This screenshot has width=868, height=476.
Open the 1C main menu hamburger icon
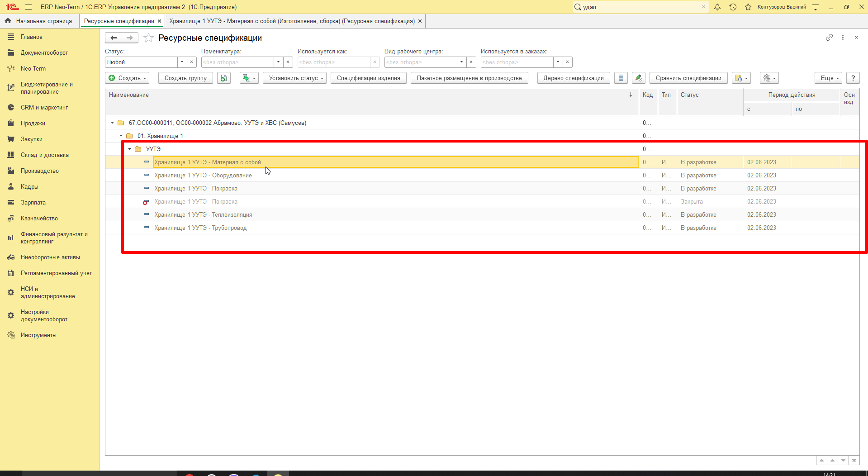[28, 7]
